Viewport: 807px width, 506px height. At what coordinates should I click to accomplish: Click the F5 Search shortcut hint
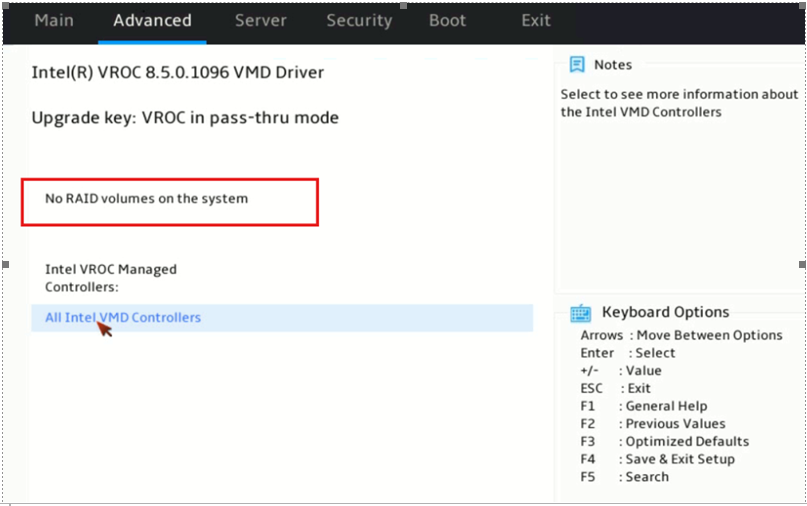(624, 477)
